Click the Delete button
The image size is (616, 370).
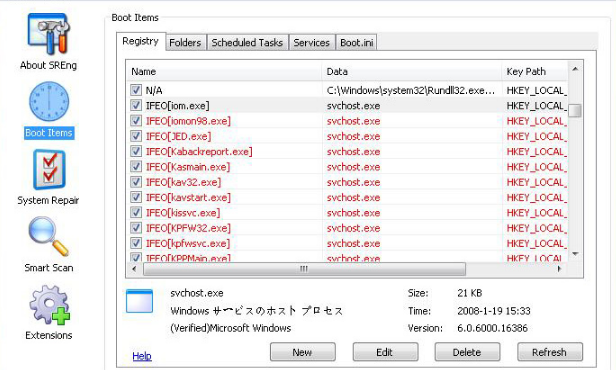[x=467, y=352]
